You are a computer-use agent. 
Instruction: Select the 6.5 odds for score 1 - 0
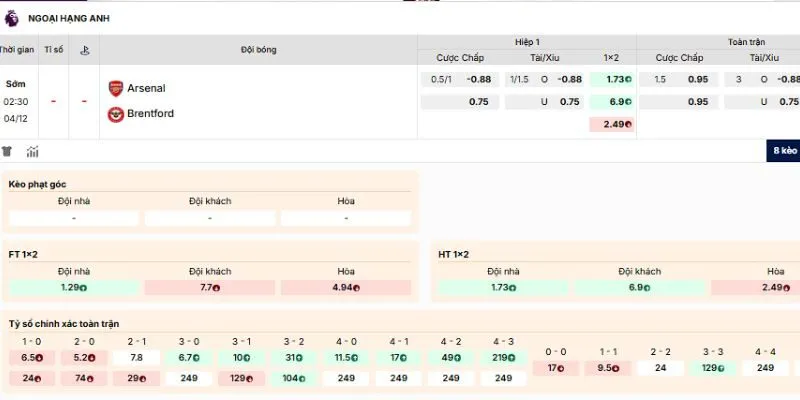click(31, 358)
